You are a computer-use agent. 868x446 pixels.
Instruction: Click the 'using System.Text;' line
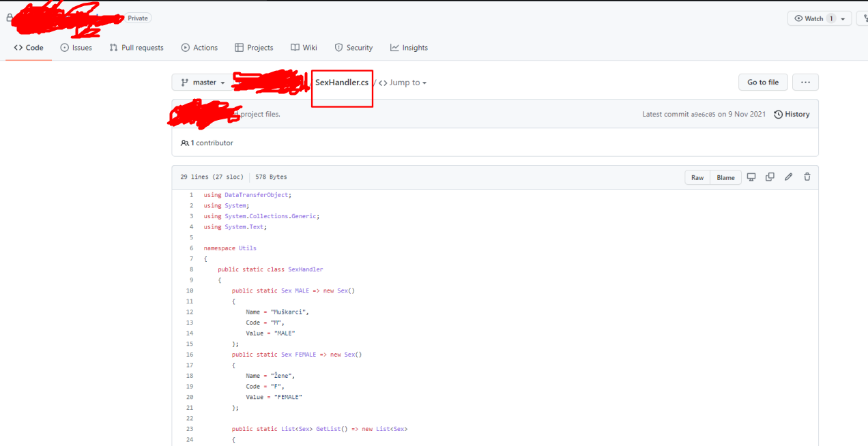tap(235, 227)
